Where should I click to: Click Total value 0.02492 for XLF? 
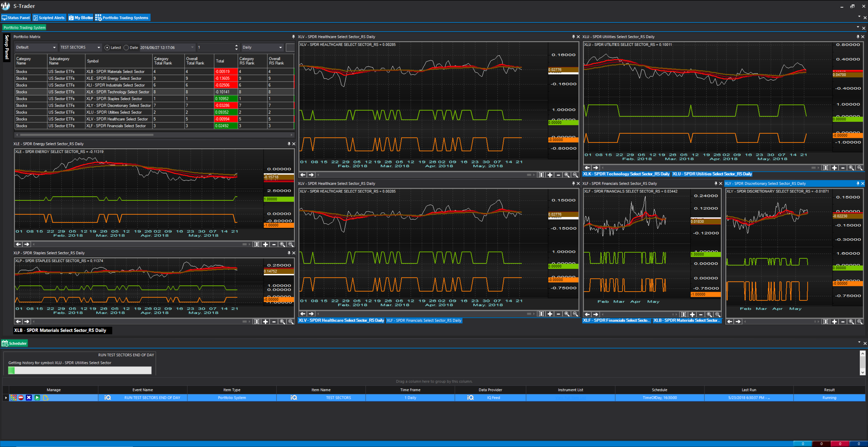tap(226, 126)
